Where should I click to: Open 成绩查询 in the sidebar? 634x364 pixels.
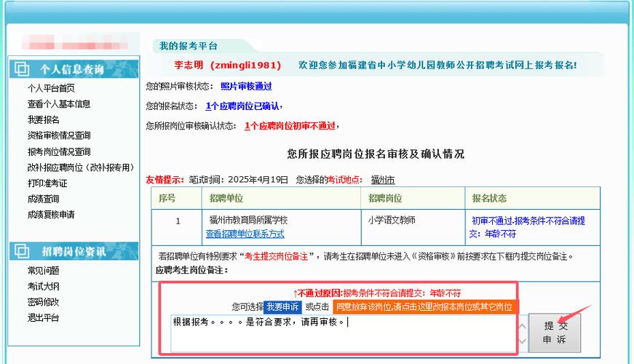(43, 199)
